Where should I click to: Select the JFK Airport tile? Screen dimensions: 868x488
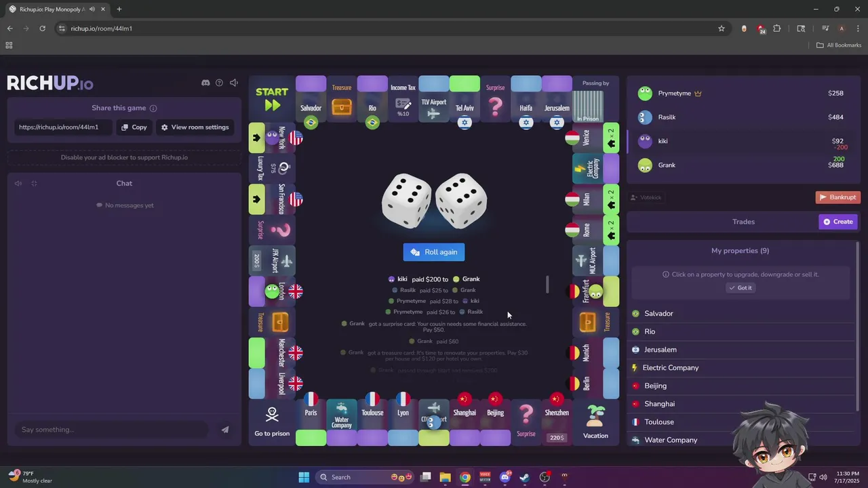[272, 260]
